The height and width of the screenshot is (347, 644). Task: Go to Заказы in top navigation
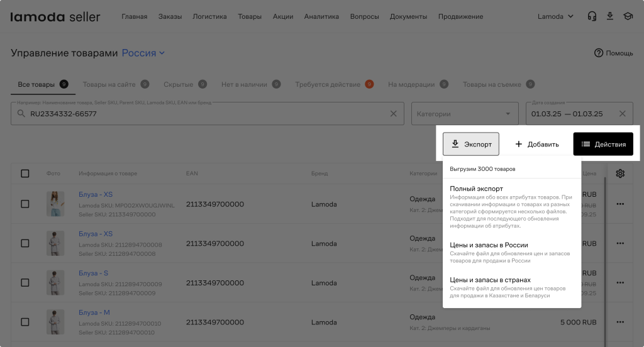tap(170, 16)
